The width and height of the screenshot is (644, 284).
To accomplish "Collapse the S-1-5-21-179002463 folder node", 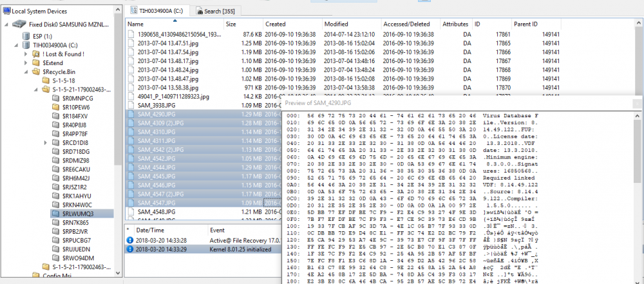I will point(36,90).
